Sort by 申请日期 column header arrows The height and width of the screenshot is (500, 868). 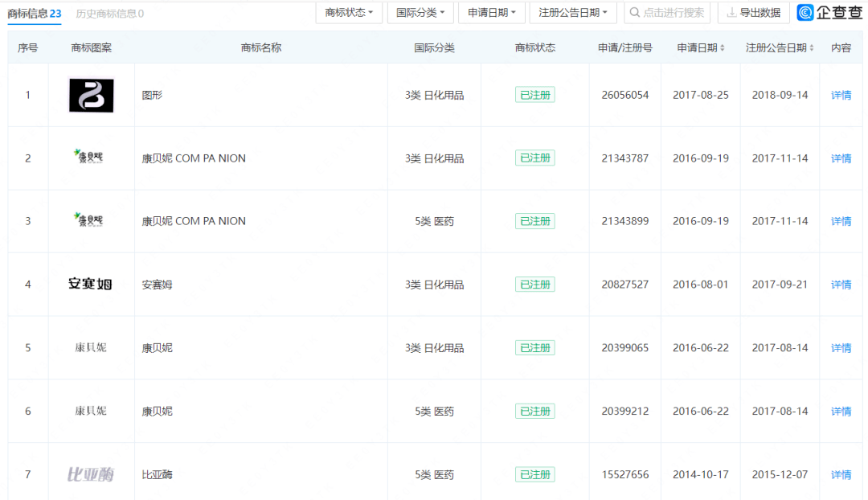tap(722, 48)
